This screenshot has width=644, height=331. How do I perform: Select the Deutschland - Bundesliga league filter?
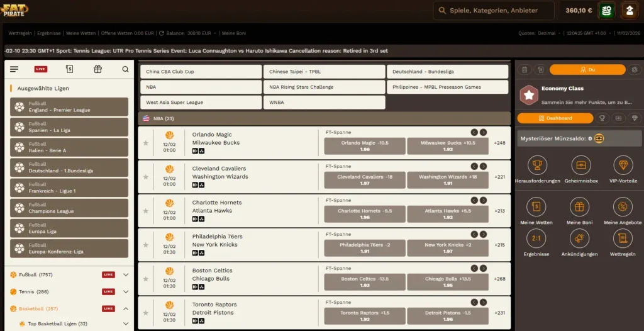[x=447, y=72]
